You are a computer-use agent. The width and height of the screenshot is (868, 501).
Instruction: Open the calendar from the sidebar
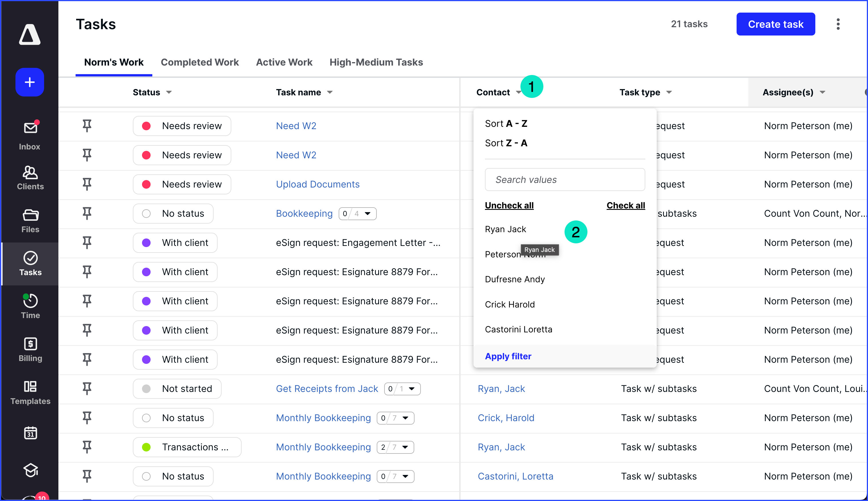point(30,433)
